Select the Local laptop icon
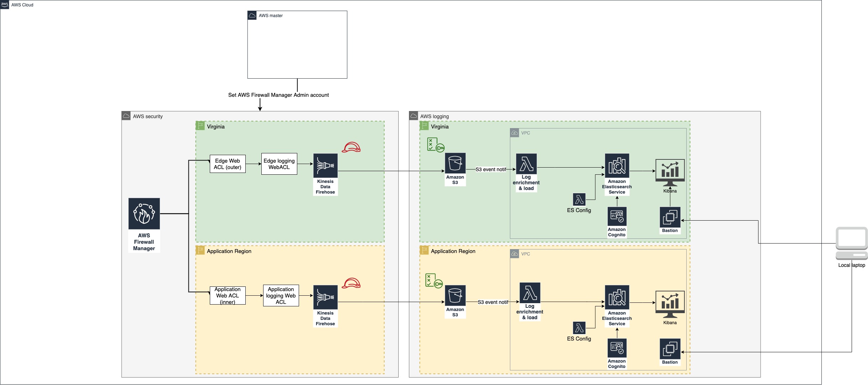 tap(852, 243)
